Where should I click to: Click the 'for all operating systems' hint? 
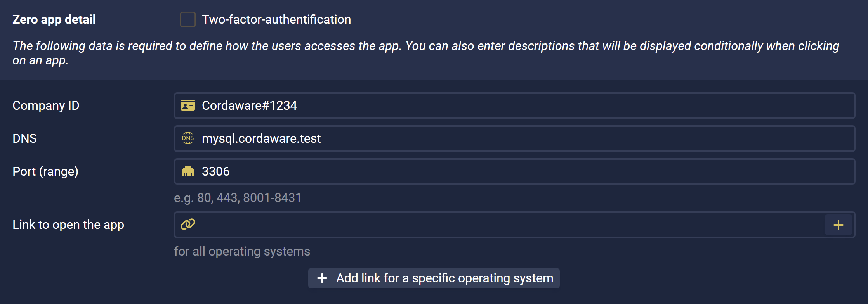coord(242,251)
